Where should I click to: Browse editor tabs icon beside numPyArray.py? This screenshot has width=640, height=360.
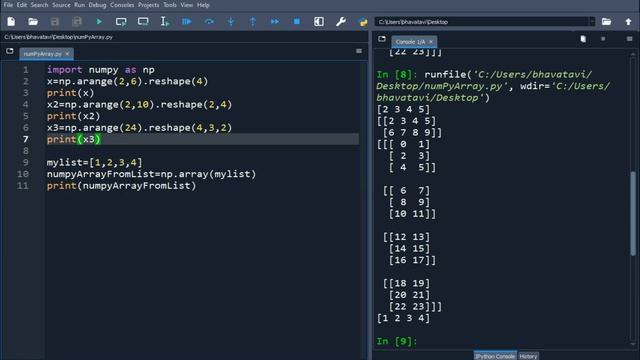click(x=10, y=51)
